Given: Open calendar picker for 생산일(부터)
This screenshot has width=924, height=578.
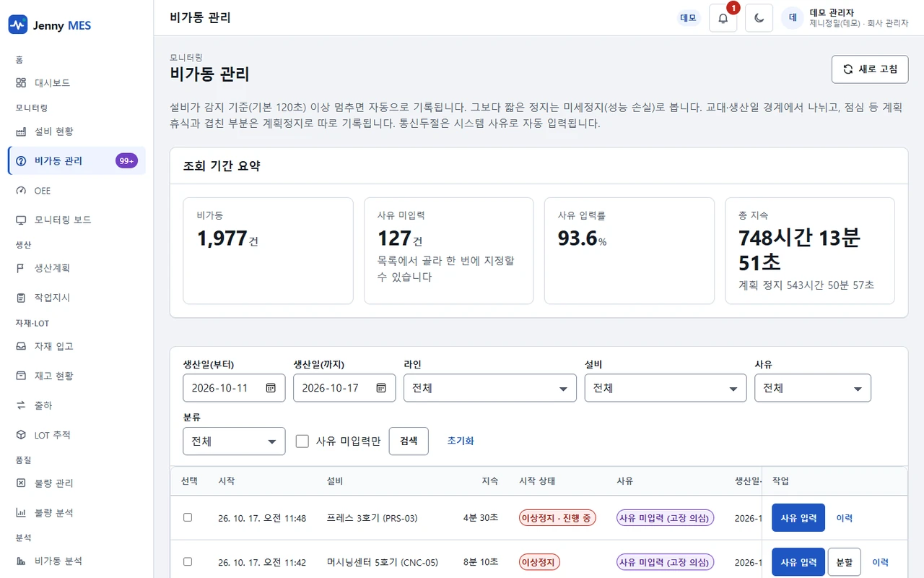Looking at the screenshot, I should [271, 388].
